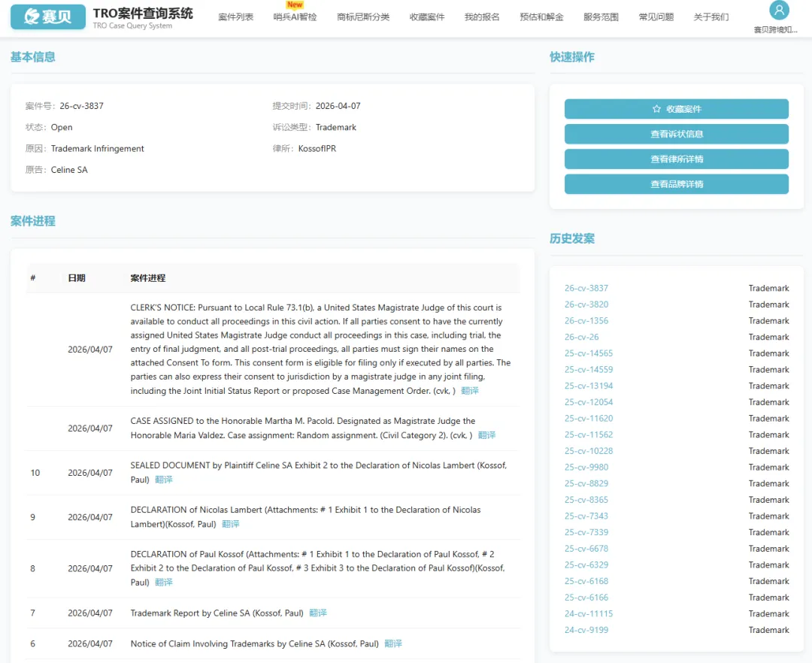
Task: Click 查看品牌详情 button
Action: tap(677, 184)
